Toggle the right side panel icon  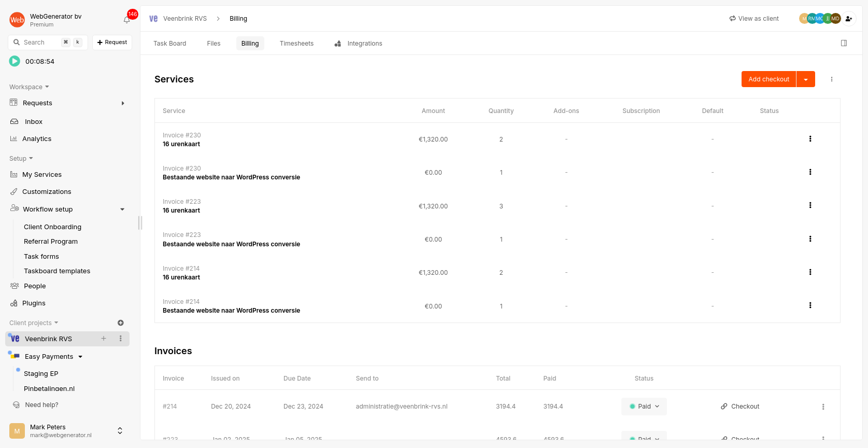point(844,43)
